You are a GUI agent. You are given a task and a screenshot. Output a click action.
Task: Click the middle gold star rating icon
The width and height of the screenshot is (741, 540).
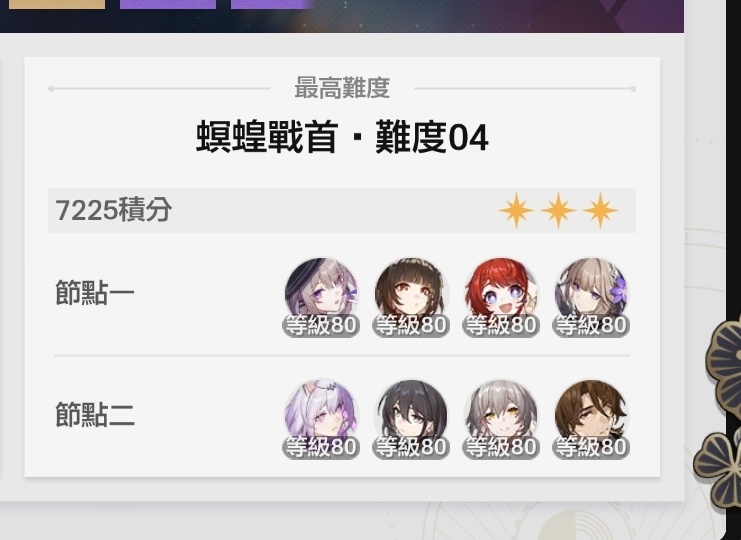(x=558, y=210)
